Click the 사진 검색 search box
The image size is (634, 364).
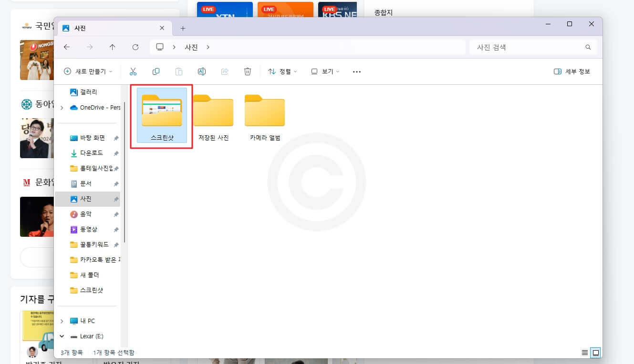coord(525,47)
